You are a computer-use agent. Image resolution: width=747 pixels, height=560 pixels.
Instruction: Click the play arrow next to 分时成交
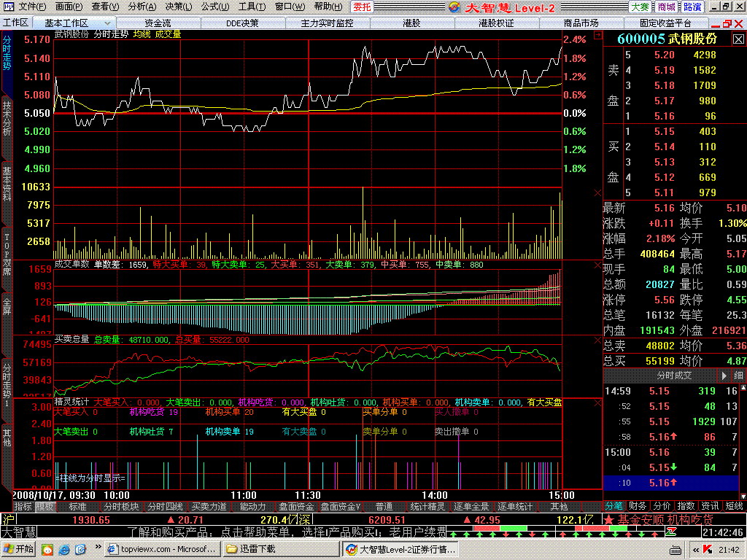[724, 376]
